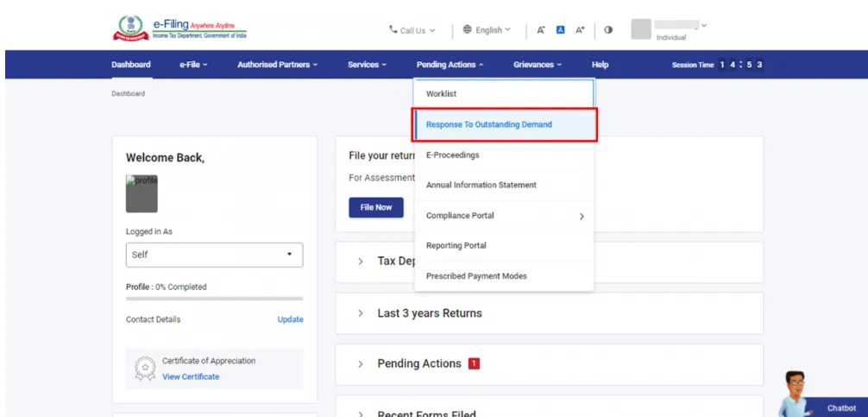Expand the Pending Actions section chevron

(361, 364)
